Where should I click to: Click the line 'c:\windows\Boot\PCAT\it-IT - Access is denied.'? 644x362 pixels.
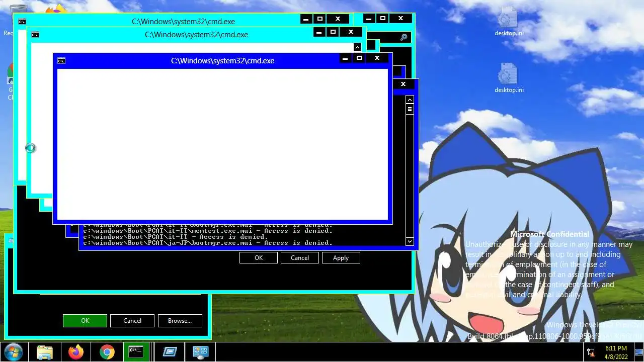(176, 237)
